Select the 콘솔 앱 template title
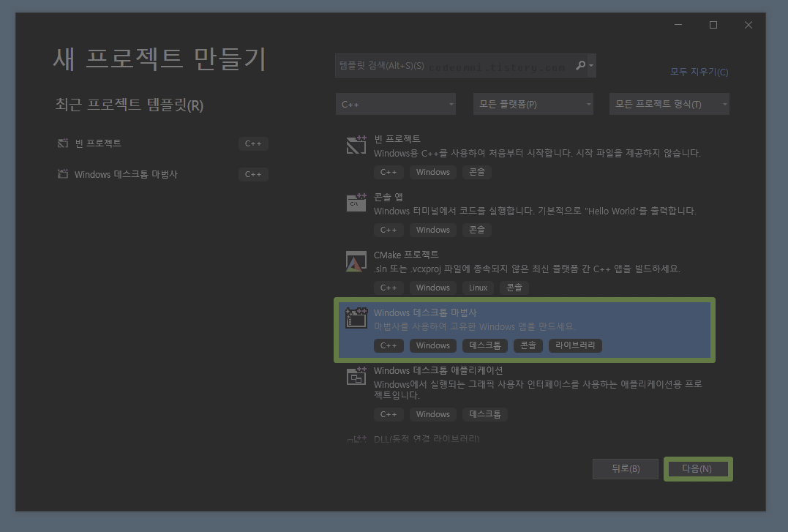Screen dimensions: 788x532 389,197
